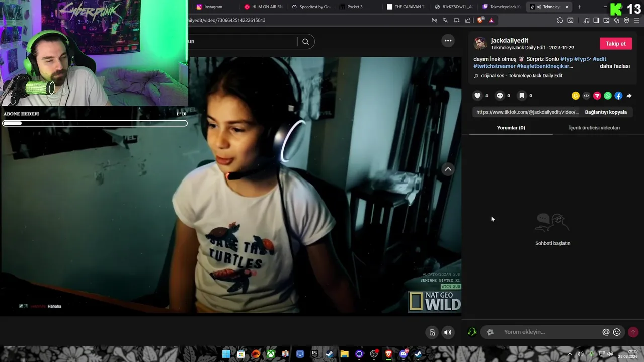The image size is (644, 362).
Task: Open Brave Leo AI sparkle icon
Action: tap(616, 20)
